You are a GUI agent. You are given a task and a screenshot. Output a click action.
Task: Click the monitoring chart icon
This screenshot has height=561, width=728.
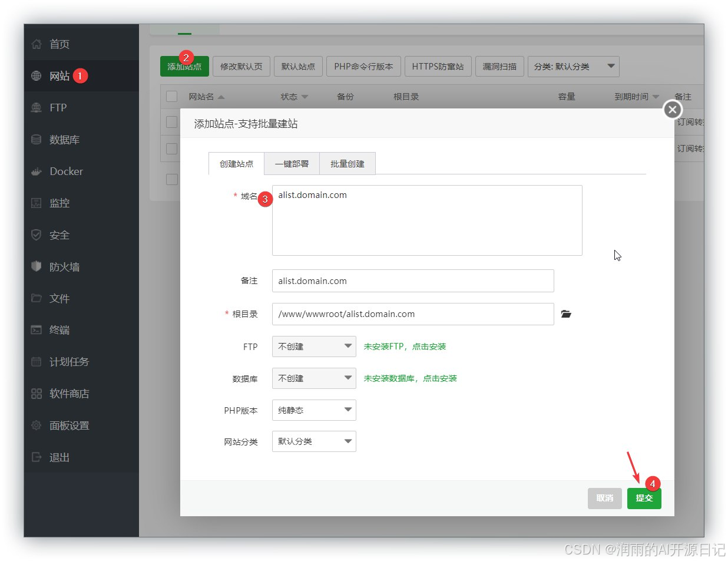(37, 203)
